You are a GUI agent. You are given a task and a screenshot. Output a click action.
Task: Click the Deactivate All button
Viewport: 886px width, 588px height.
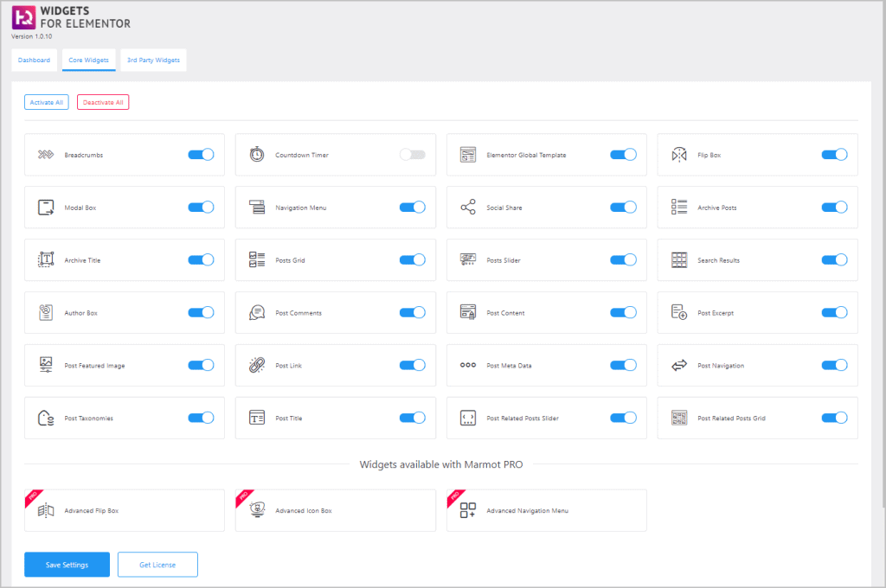103,102
